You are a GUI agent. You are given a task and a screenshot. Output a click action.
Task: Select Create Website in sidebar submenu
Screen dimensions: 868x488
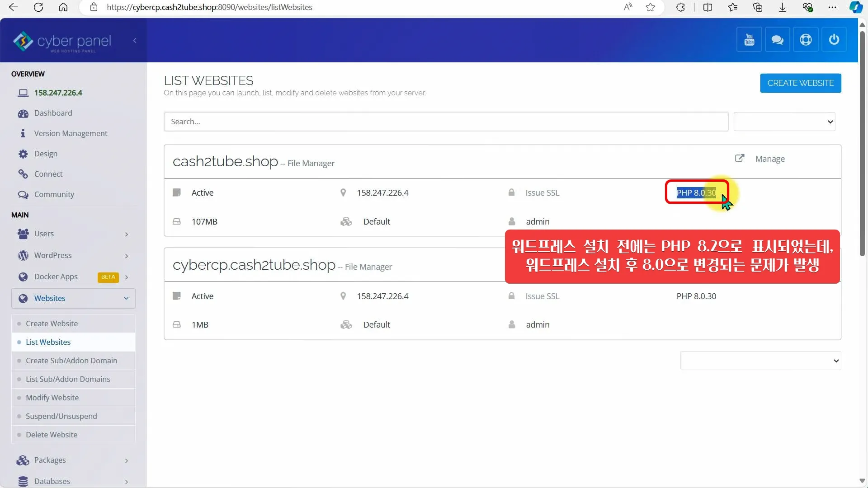click(52, 324)
